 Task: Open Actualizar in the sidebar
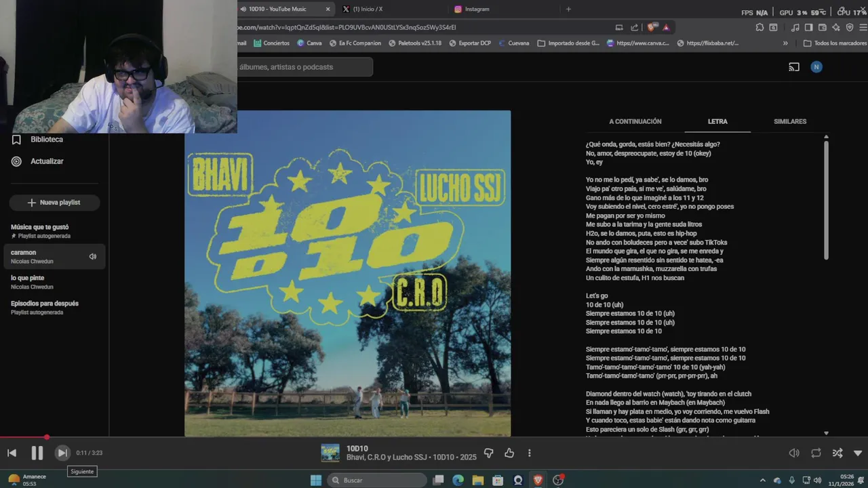(x=47, y=161)
